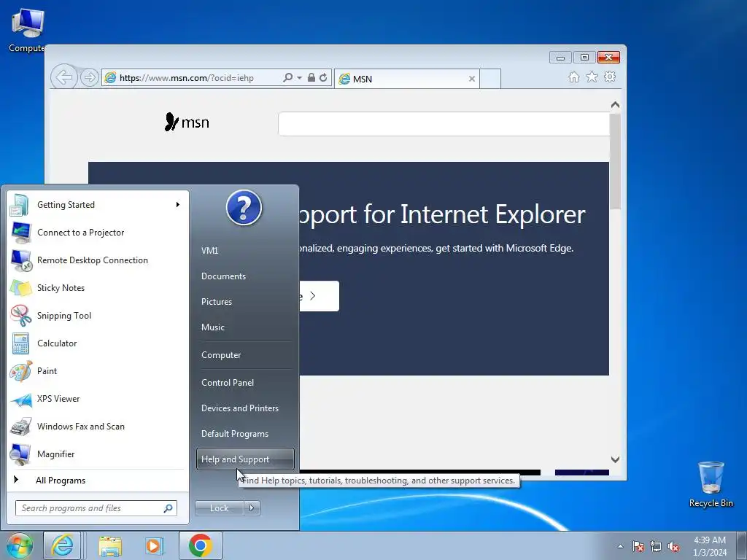Launch Windows Media Player from taskbar
This screenshot has width=747, height=560.
click(x=153, y=545)
